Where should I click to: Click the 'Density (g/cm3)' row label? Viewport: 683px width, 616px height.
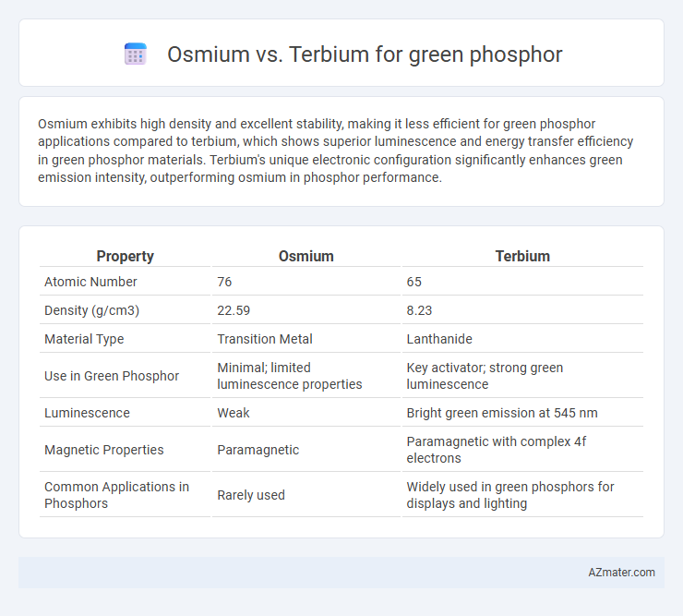tap(92, 310)
